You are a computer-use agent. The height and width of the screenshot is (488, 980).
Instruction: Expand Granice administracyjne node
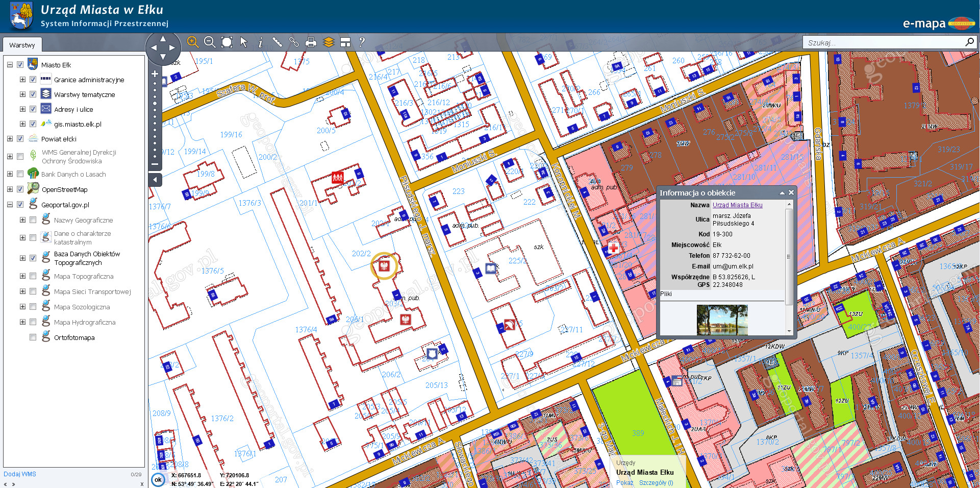tap(22, 80)
